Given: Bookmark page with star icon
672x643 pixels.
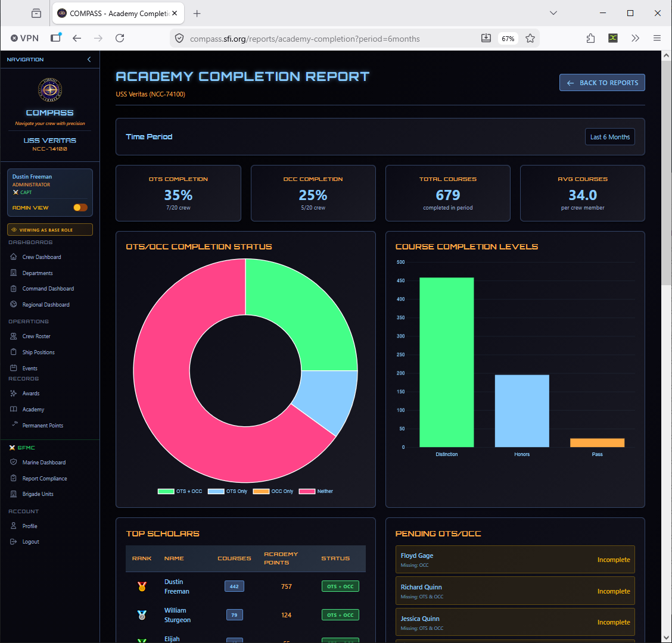Looking at the screenshot, I should click(530, 39).
